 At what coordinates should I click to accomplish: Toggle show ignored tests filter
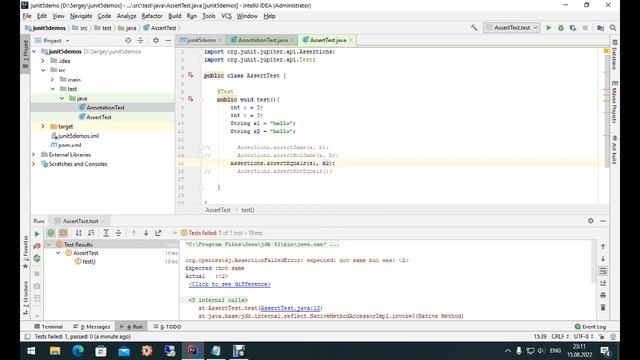click(x=63, y=233)
